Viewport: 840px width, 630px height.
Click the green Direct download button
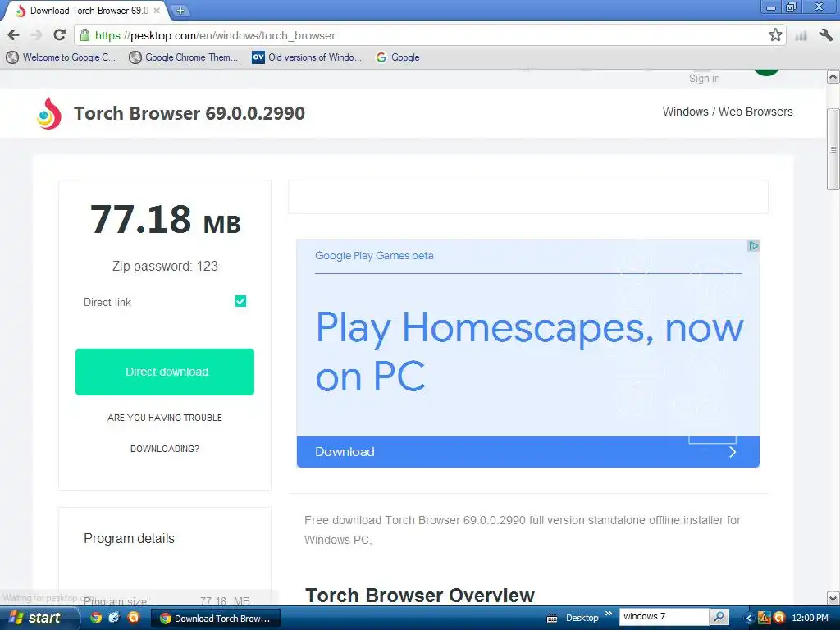(x=164, y=372)
